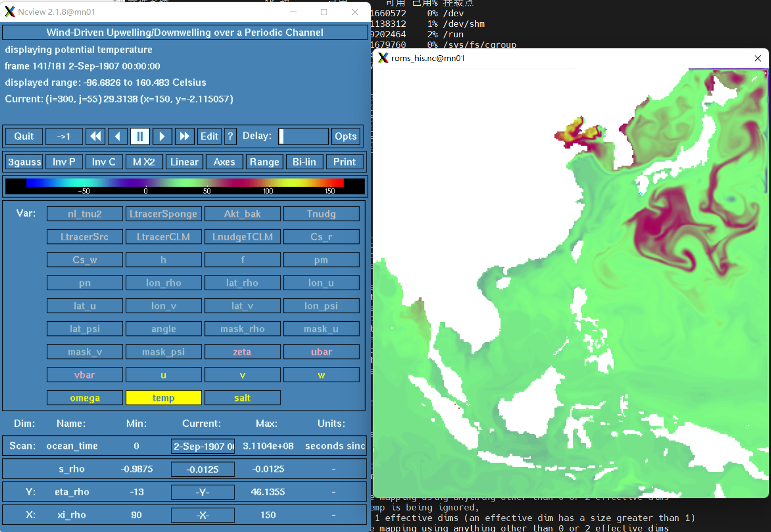Screen dimensions: 771x532
Task: Change magnification with M X2 button
Action: tap(144, 162)
